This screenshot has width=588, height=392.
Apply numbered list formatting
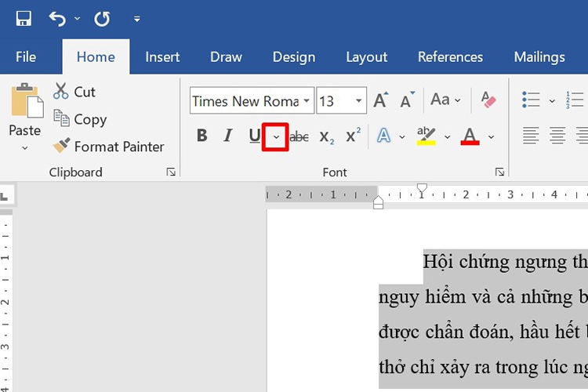(575, 100)
